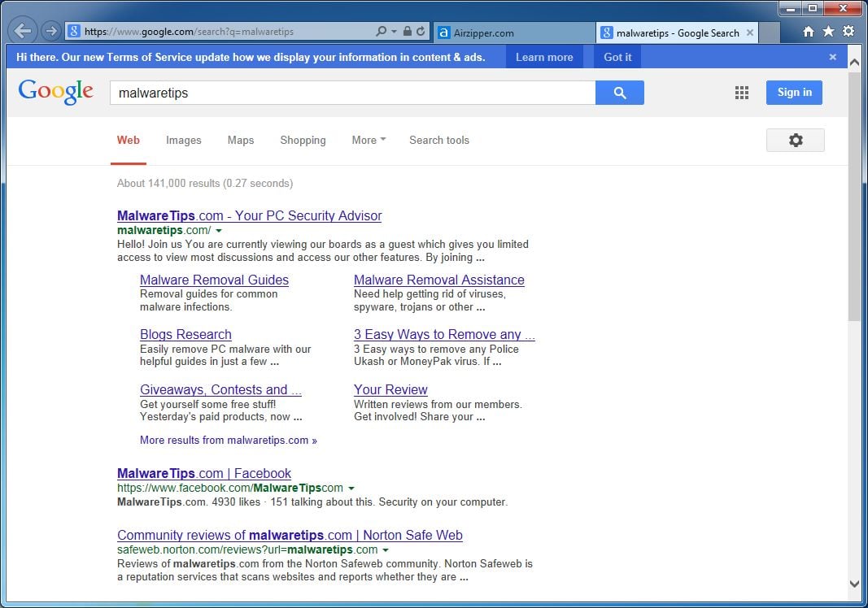The width and height of the screenshot is (868, 608).
Task: Switch to Images results
Action: coord(183,141)
